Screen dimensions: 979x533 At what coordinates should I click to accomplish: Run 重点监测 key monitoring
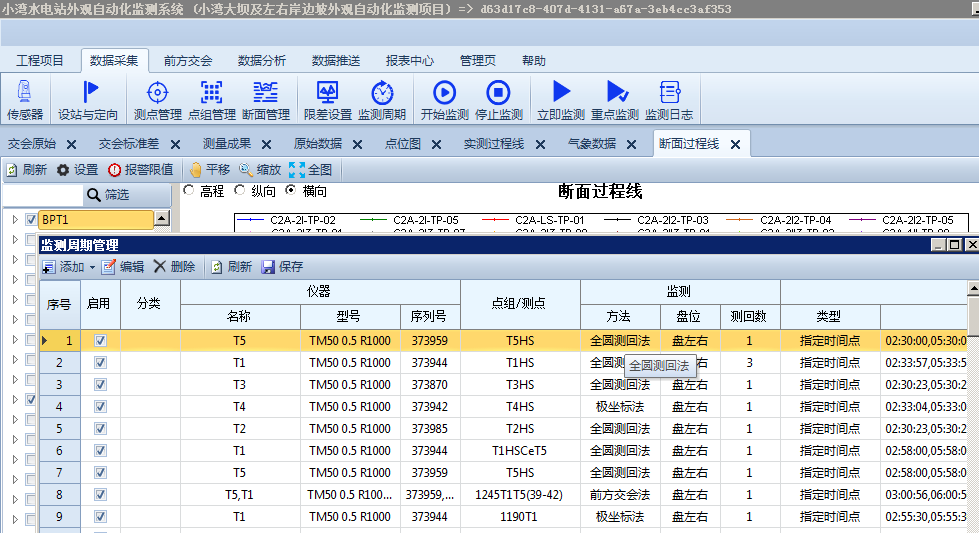pyautogui.click(x=615, y=100)
